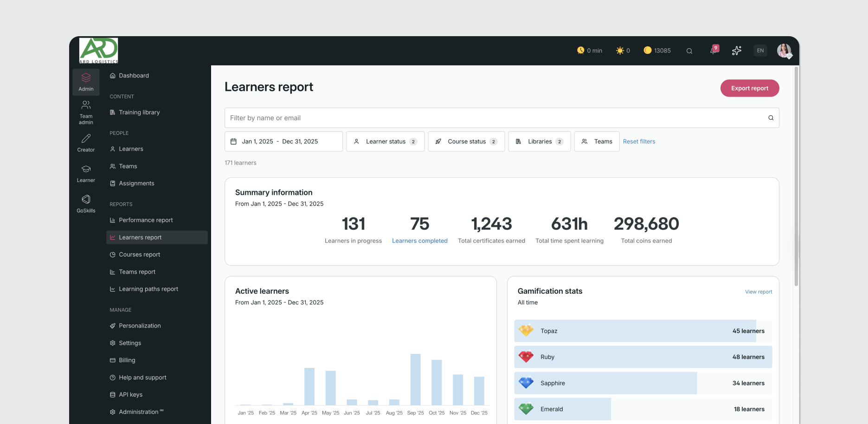This screenshot has height=424, width=868.
Task: Click the Sapphire gem badge icon
Action: click(526, 383)
